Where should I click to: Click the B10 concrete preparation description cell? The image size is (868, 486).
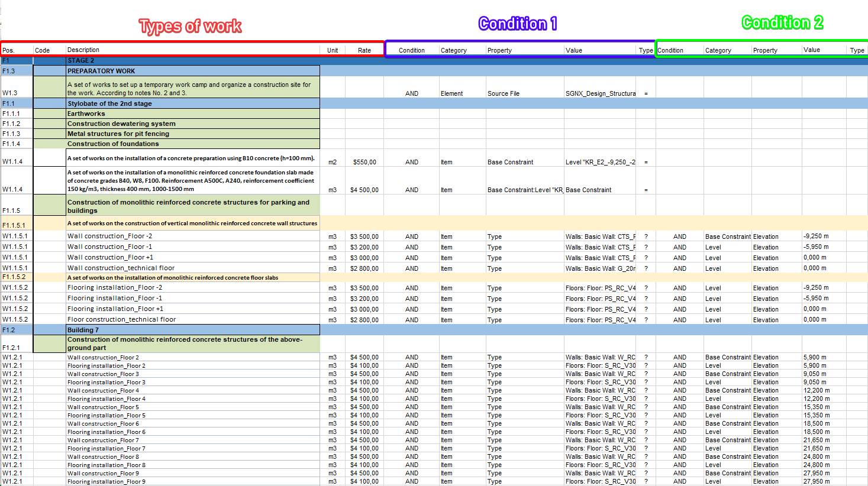coord(192,158)
